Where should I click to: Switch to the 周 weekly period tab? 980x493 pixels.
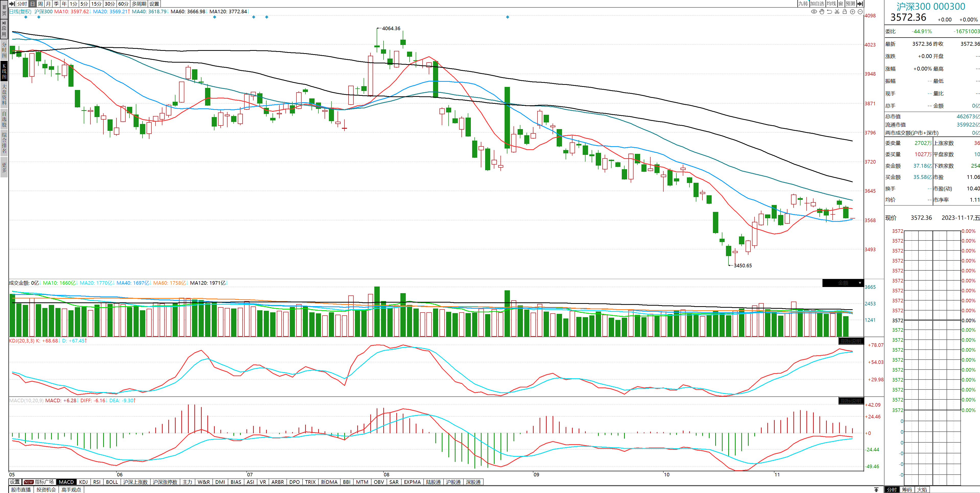click(40, 4)
